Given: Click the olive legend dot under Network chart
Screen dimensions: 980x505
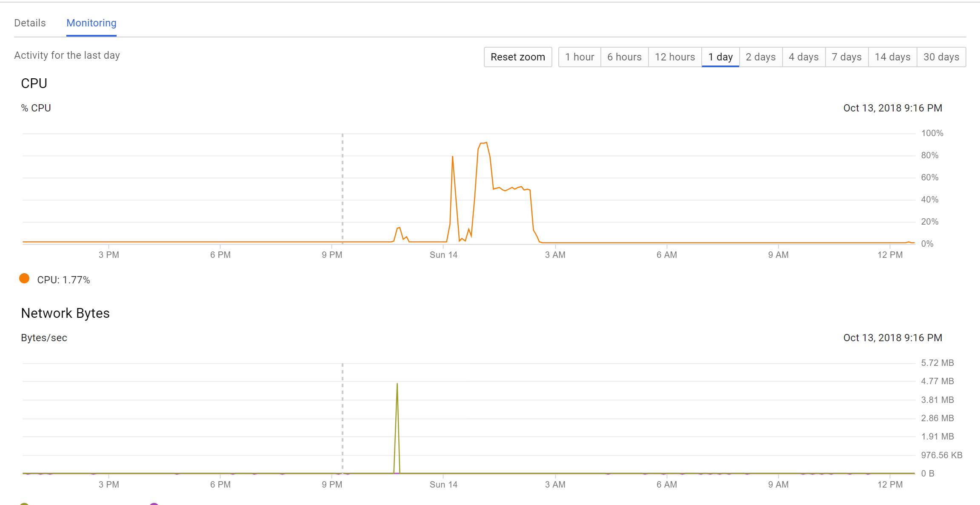Looking at the screenshot, I should (x=24, y=504).
